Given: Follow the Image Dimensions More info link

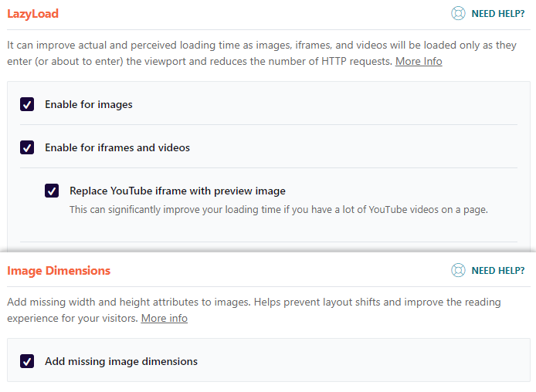Looking at the screenshot, I should pyautogui.click(x=164, y=318).
